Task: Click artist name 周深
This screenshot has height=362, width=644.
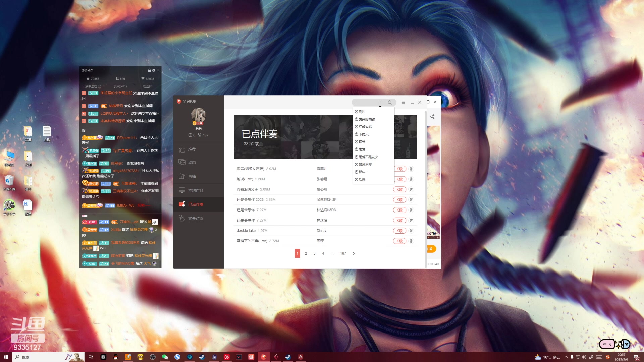Action: [320, 241]
